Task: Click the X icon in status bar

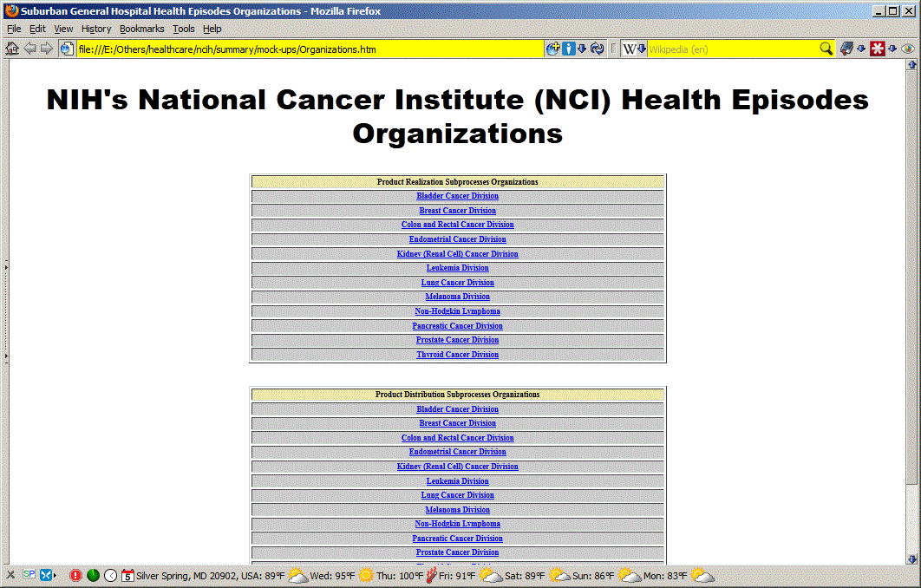Action: [x=10, y=575]
